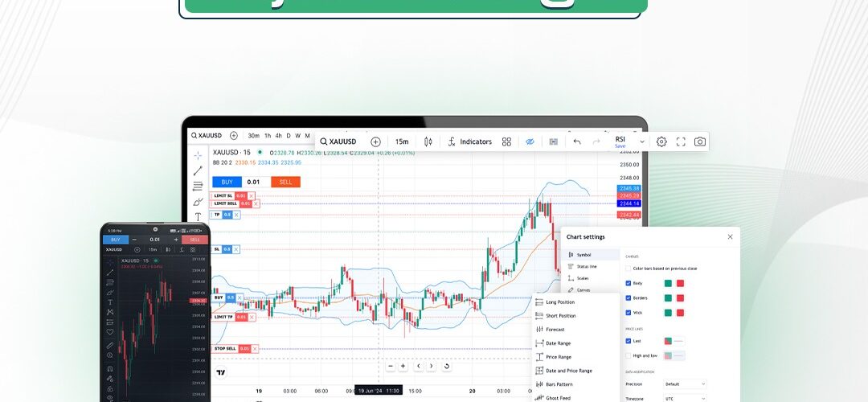868x402 pixels.
Task: Expand the RSI layout chevron dropdown
Action: (x=642, y=142)
